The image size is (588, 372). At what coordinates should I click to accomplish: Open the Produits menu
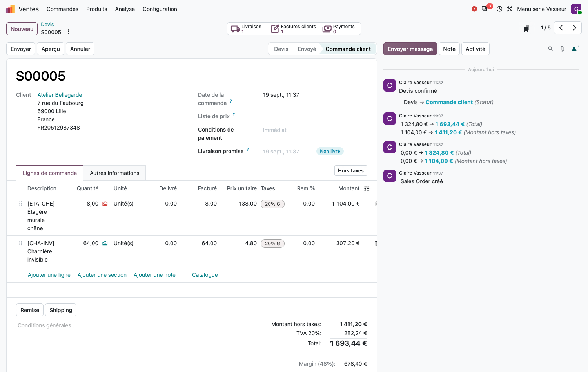pyautogui.click(x=97, y=9)
